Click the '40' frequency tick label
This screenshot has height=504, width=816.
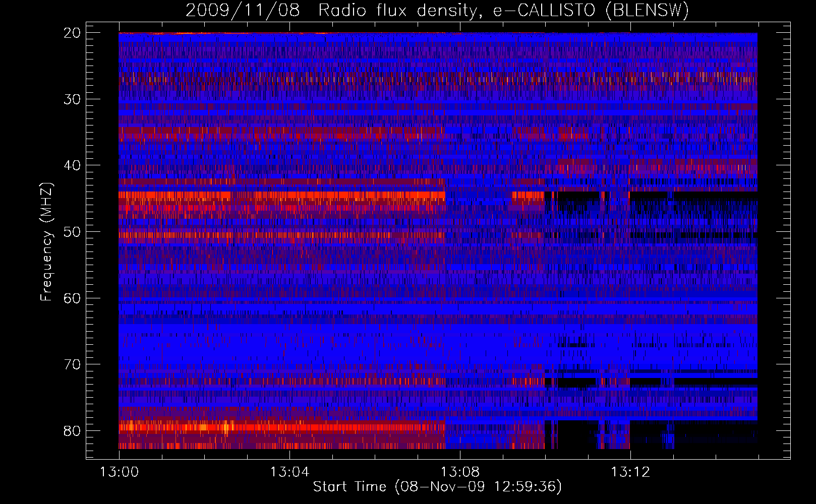73,165
